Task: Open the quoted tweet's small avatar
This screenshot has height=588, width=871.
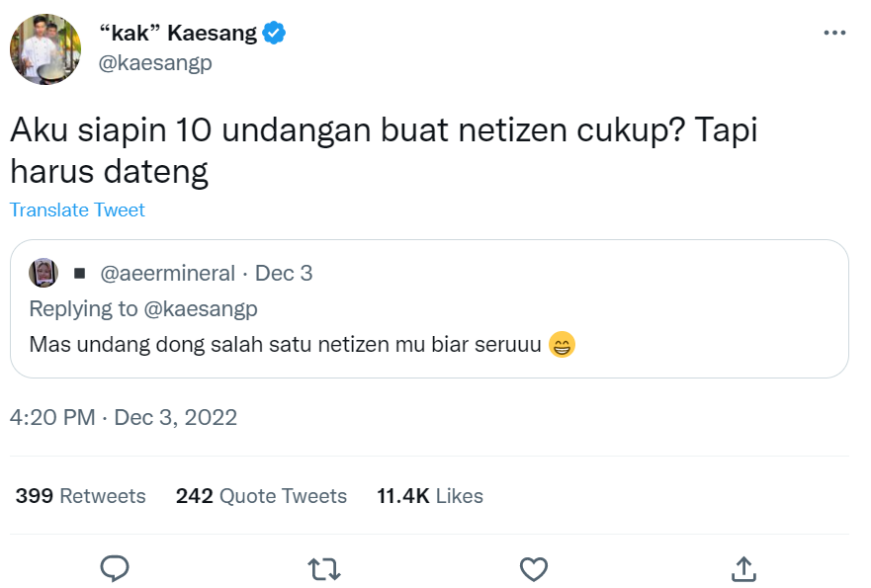Action: pyautogui.click(x=44, y=273)
